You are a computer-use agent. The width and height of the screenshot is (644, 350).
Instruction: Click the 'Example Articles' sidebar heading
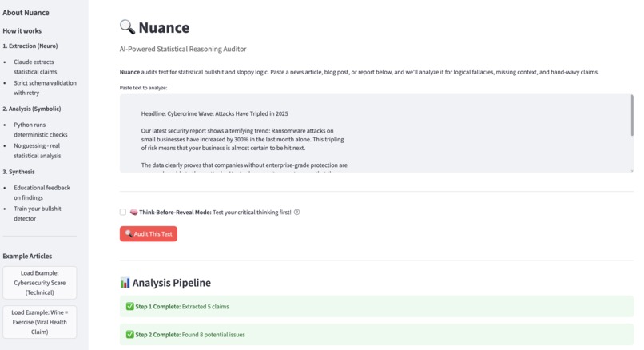tap(27, 256)
